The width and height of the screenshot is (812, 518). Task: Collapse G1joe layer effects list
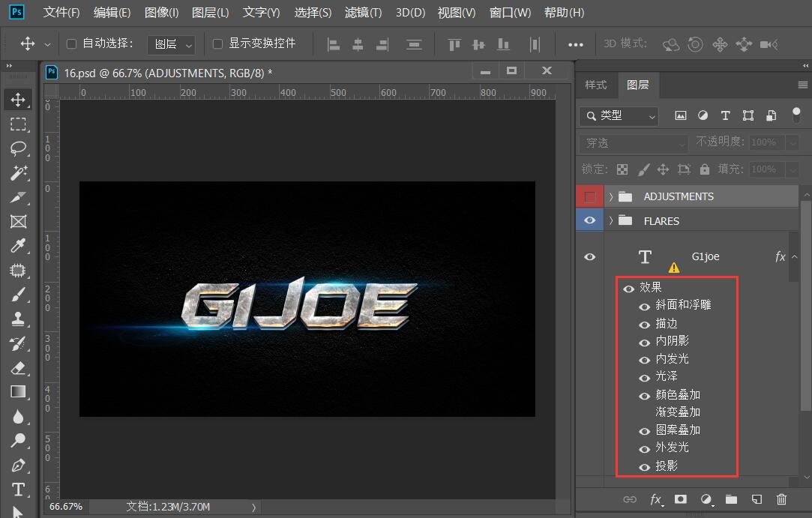point(795,257)
